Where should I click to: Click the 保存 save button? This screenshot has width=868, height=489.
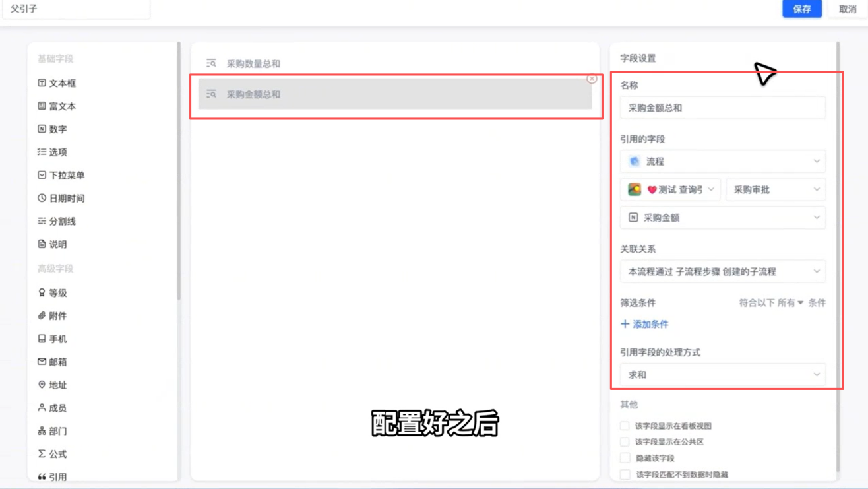click(802, 9)
